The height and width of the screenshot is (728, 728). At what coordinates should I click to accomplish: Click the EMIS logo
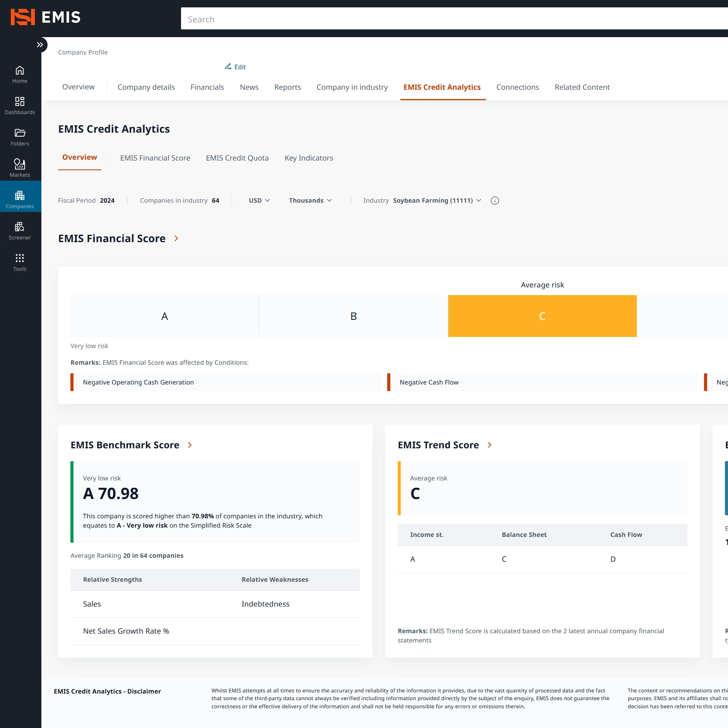[46, 17]
